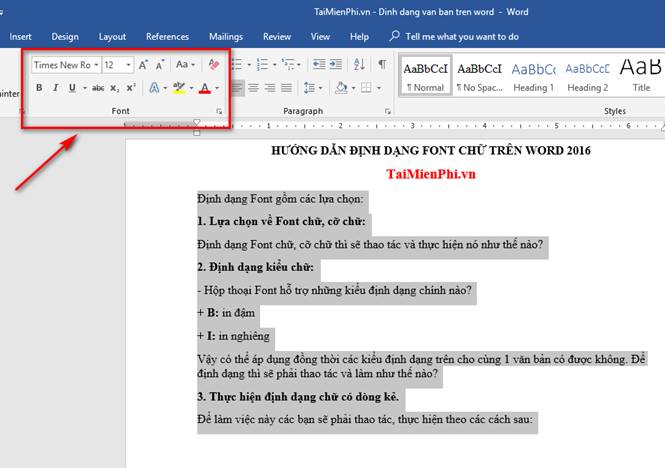
Task: Click Shading paint bucket icon
Action: 341,88
